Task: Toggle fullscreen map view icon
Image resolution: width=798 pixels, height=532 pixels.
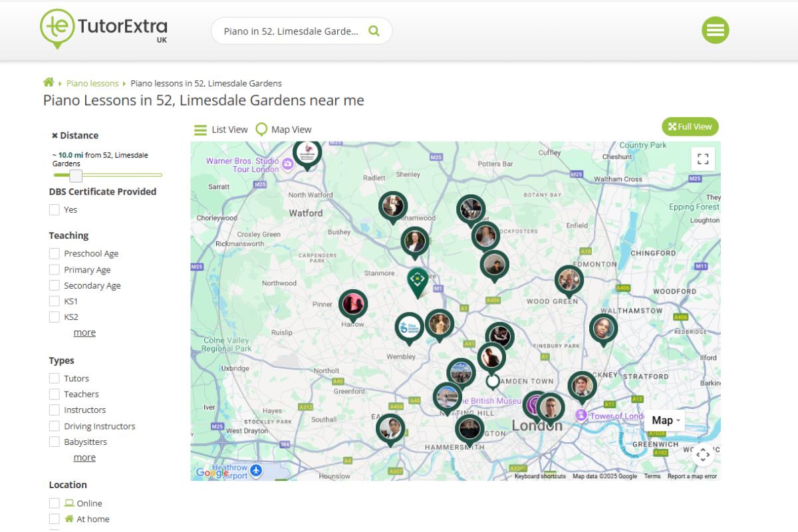Action: pos(703,159)
